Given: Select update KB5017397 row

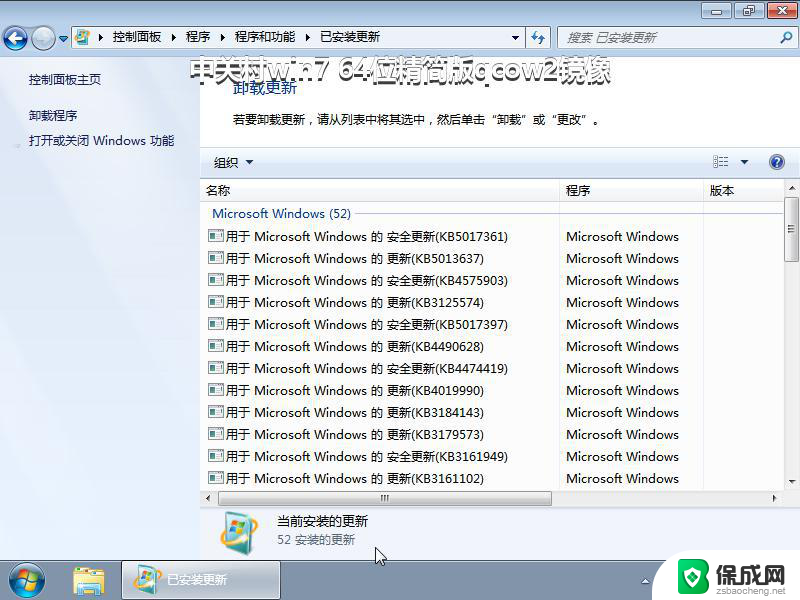Looking at the screenshot, I should [x=492, y=324].
